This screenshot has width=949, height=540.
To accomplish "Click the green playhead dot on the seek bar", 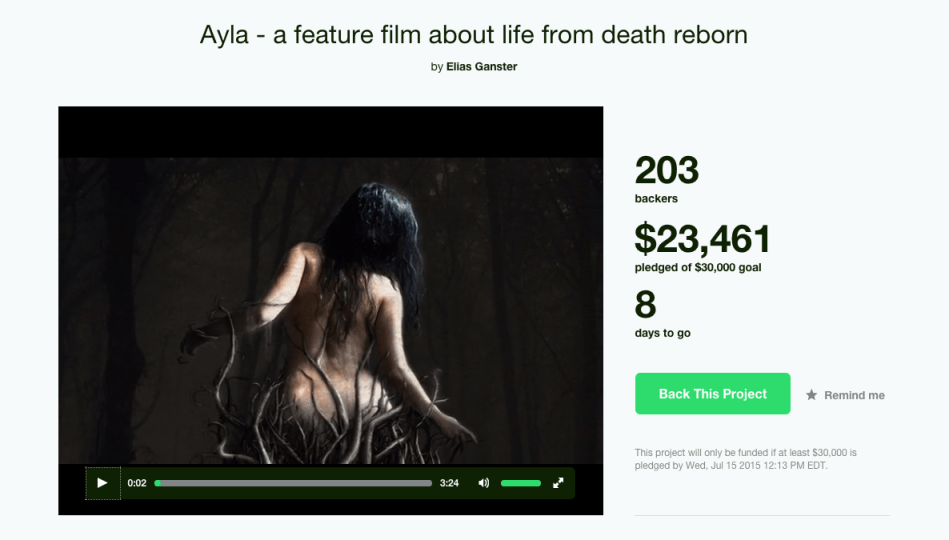I will [158, 483].
